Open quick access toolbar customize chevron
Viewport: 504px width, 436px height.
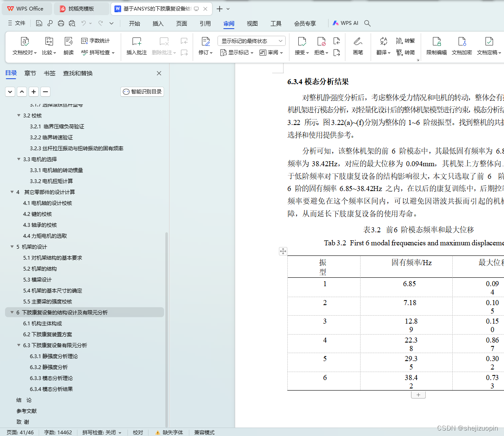(x=111, y=23)
